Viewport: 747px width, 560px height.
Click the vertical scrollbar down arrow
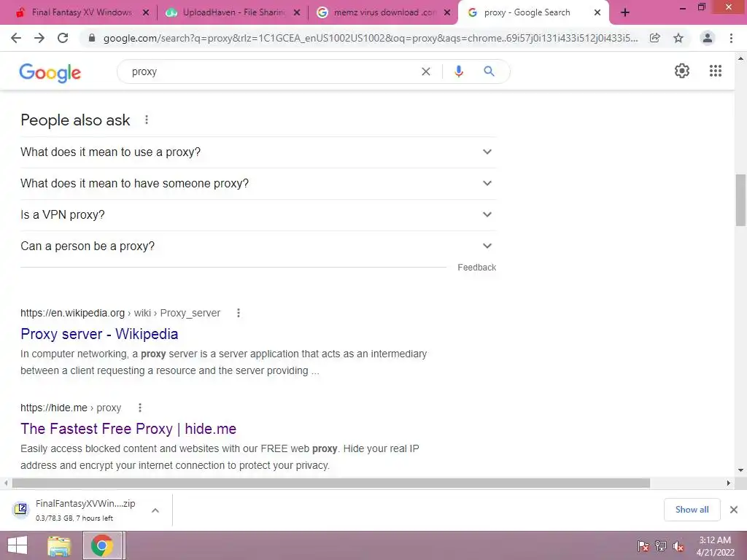[740, 470]
